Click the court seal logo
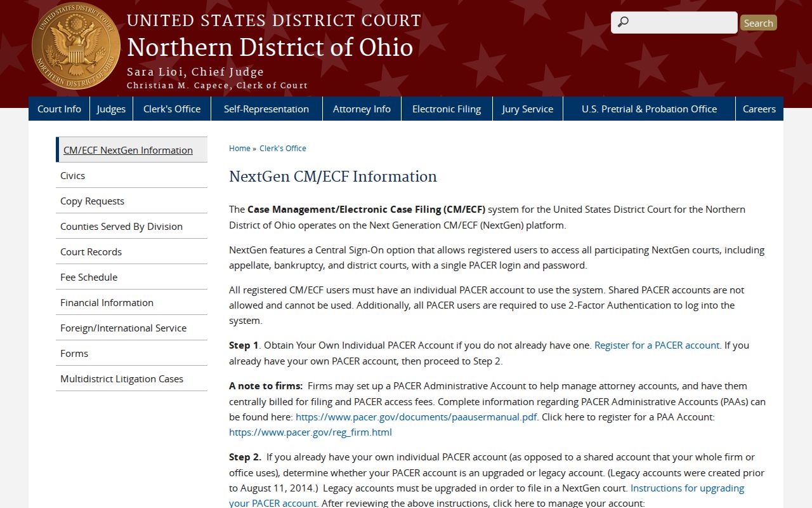Image resolution: width=812 pixels, height=508 pixels. coord(75,45)
